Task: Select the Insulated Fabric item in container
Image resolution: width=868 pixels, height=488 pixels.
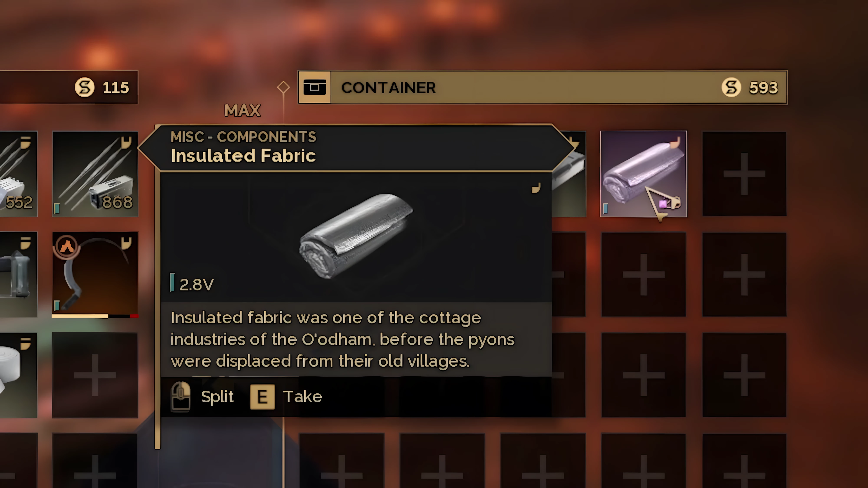Action: (644, 174)
